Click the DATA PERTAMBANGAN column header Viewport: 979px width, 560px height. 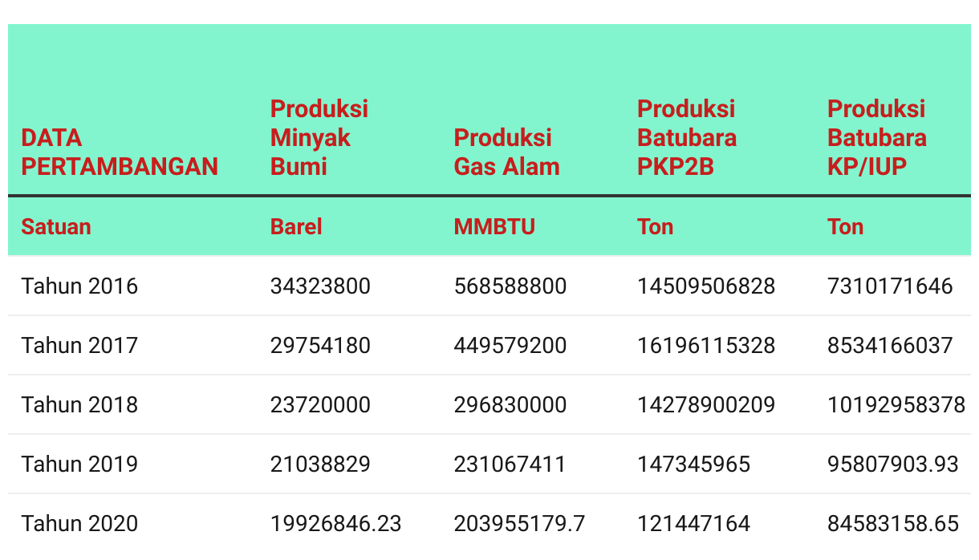tap(120, 152)
